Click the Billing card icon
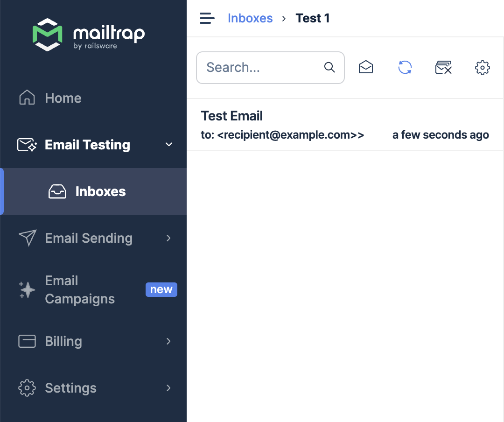The width and height of the screenshot is (504, 422). coord(27,341)
